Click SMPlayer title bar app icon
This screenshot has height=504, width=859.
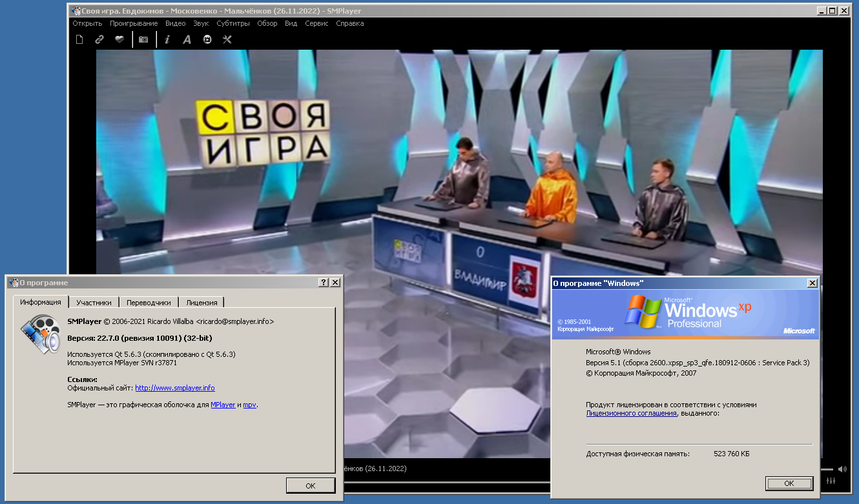pos(76,11)
